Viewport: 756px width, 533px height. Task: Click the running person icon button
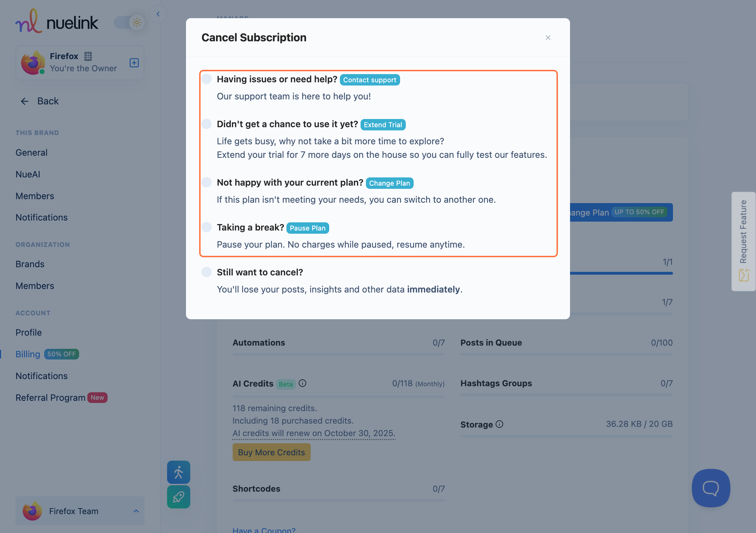[x=178, y=472]
